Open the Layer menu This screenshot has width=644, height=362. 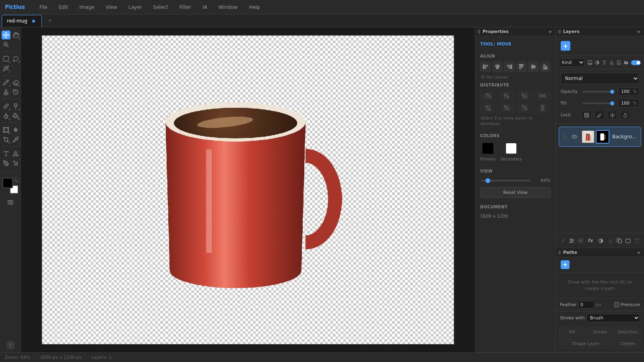[x=135, y=7]
